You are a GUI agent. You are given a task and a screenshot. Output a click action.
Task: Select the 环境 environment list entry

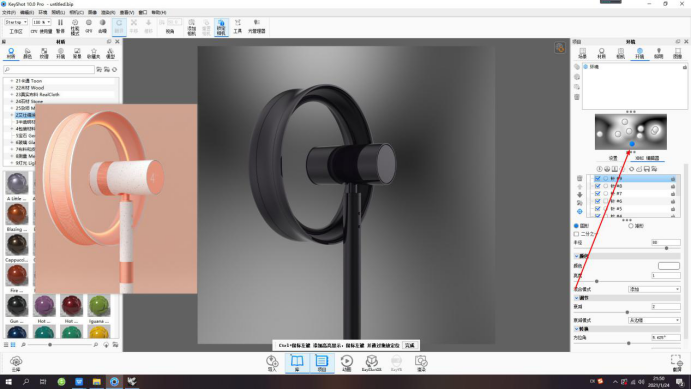[x=594, y=67]
